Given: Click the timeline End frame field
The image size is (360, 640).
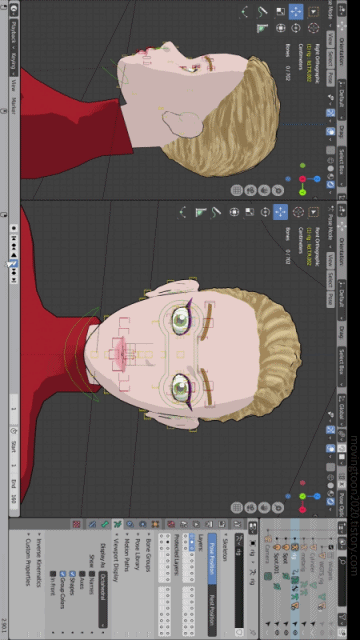Looking at the screenshot, I should 13,491.
